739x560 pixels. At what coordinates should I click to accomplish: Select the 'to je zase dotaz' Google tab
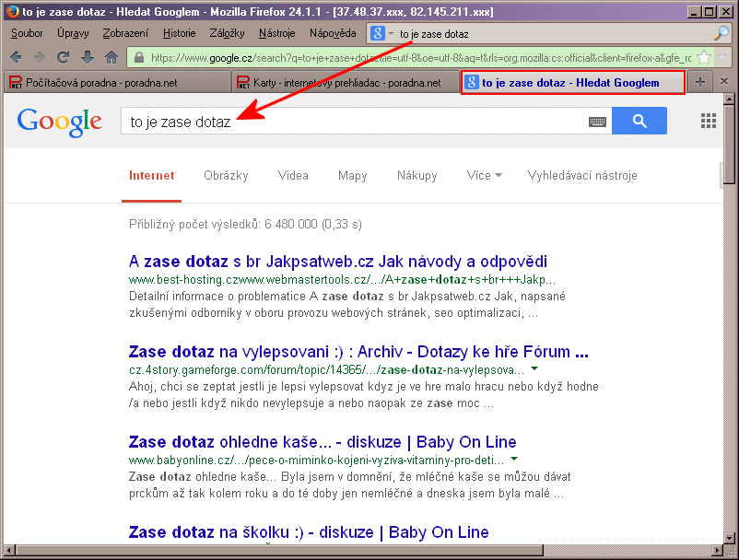pyautogui.click(x=572, y=82)
